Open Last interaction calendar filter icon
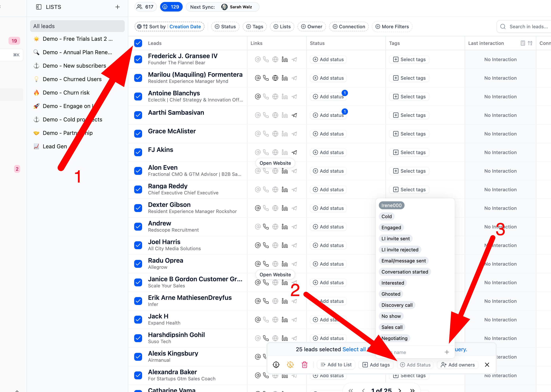The image size is (551, 392). coord(523,43)
